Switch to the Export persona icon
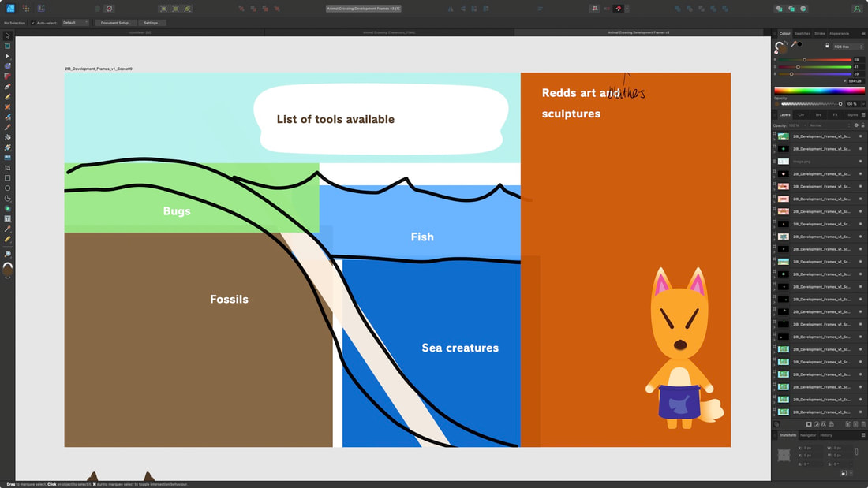This screenshot has height=488, width=868. point(41,9)
